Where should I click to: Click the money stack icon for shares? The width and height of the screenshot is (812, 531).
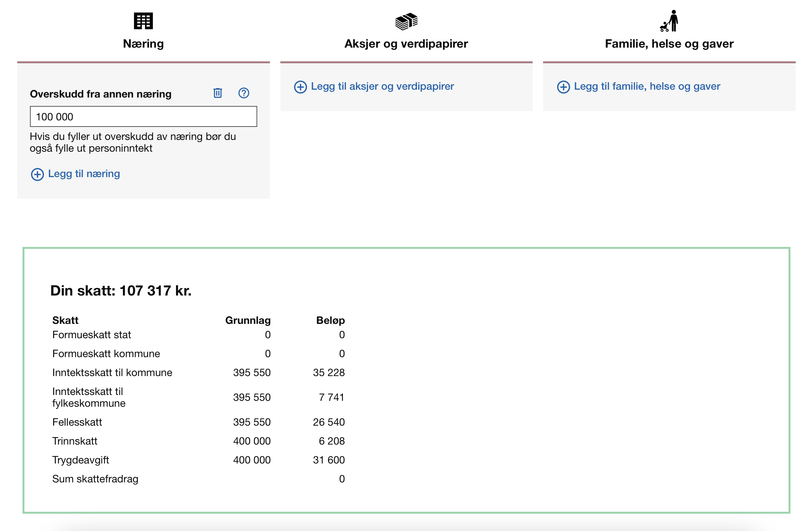pos(406,21)
